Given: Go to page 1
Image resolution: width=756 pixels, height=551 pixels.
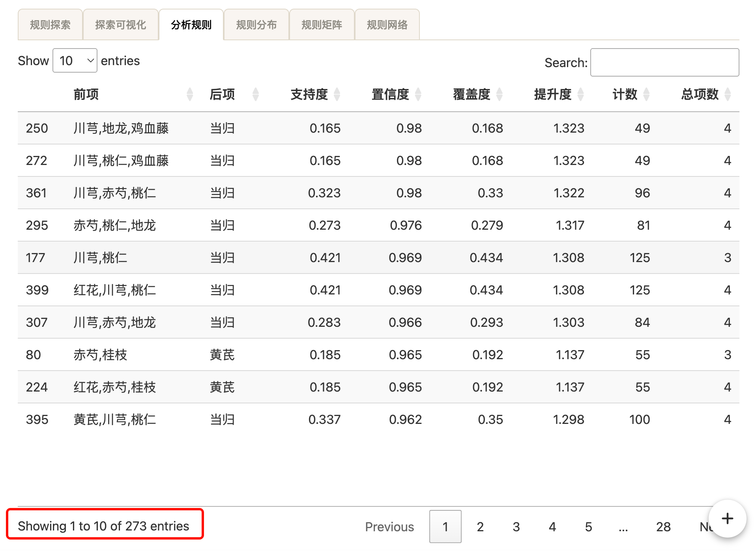Looking at the screenshot, I should 445,527.
